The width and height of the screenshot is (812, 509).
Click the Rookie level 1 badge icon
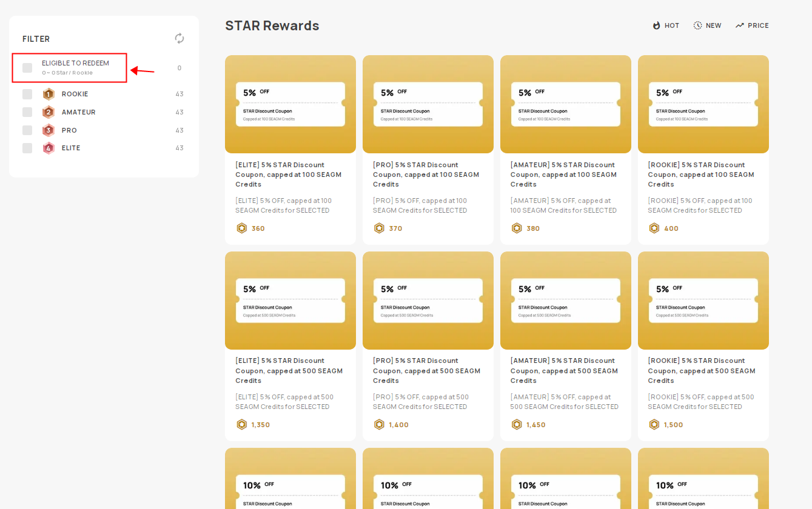(49, 94)
